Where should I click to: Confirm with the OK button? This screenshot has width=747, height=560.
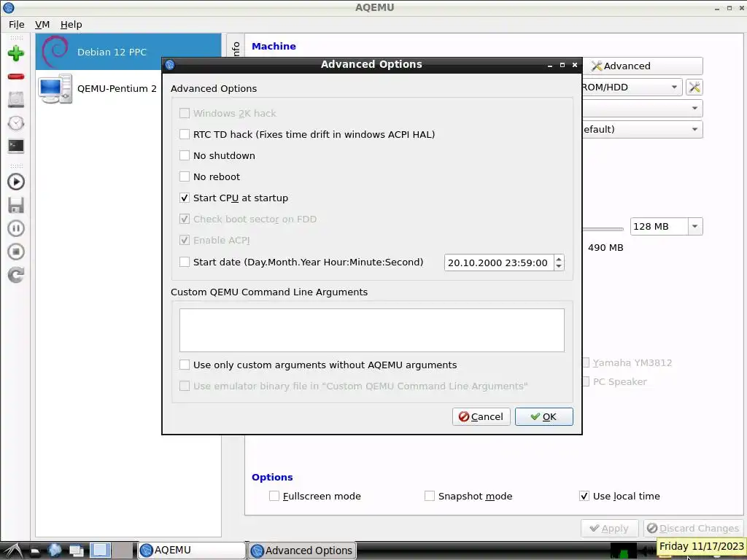tap(543, 416)
